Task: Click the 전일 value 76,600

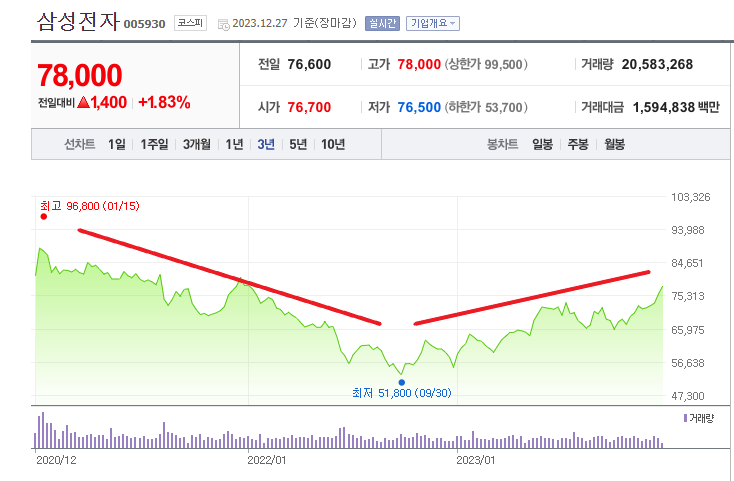Action: click(x=309, y=64)
